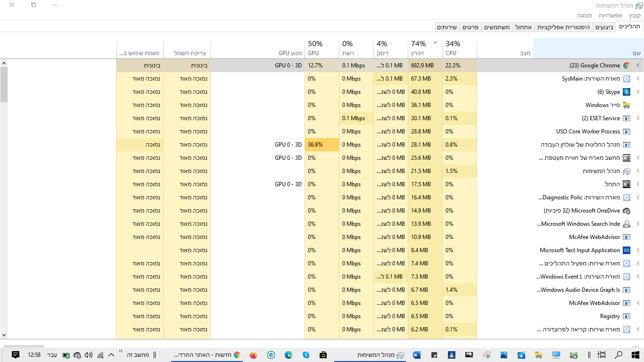Sort by the צריכת חשמל column header
The image size is (644, 362).
(x=187, y=49)
